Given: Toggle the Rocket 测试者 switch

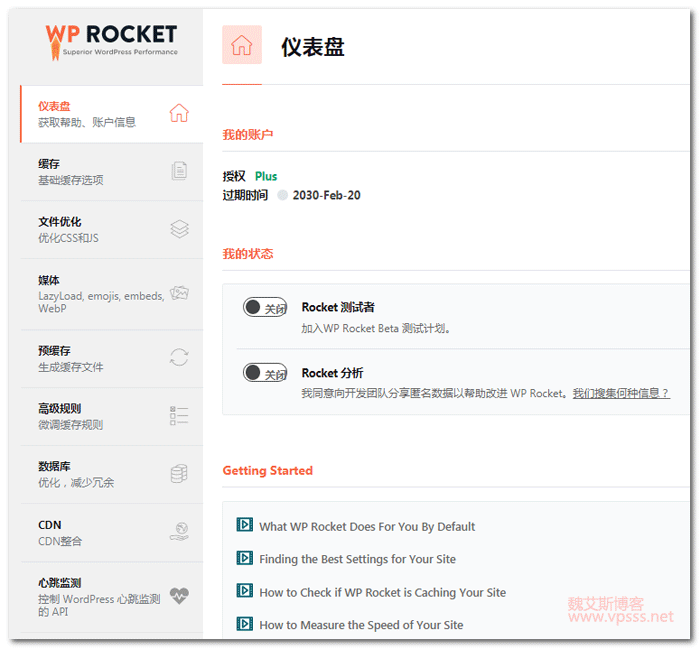Looking at the screenshot, I should click(x=265, y=307).
